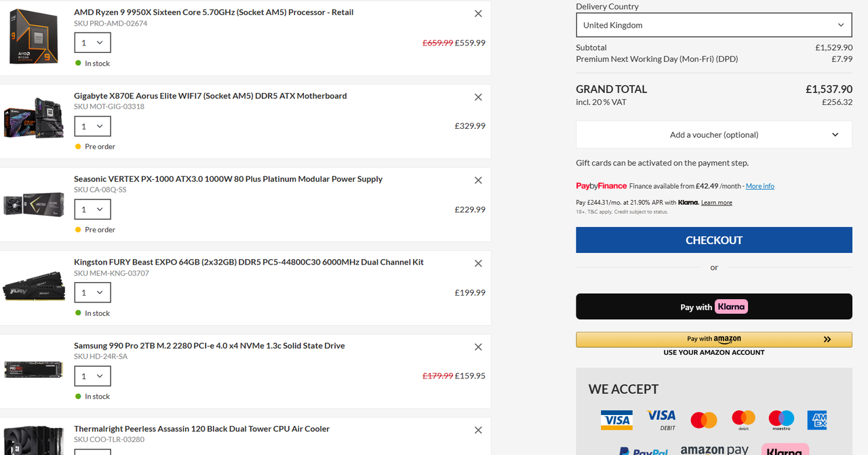Open the Samsung 990 Pro 2TB title link
The height and width of the screenshot is (455, 868).
tap(210, 345)
